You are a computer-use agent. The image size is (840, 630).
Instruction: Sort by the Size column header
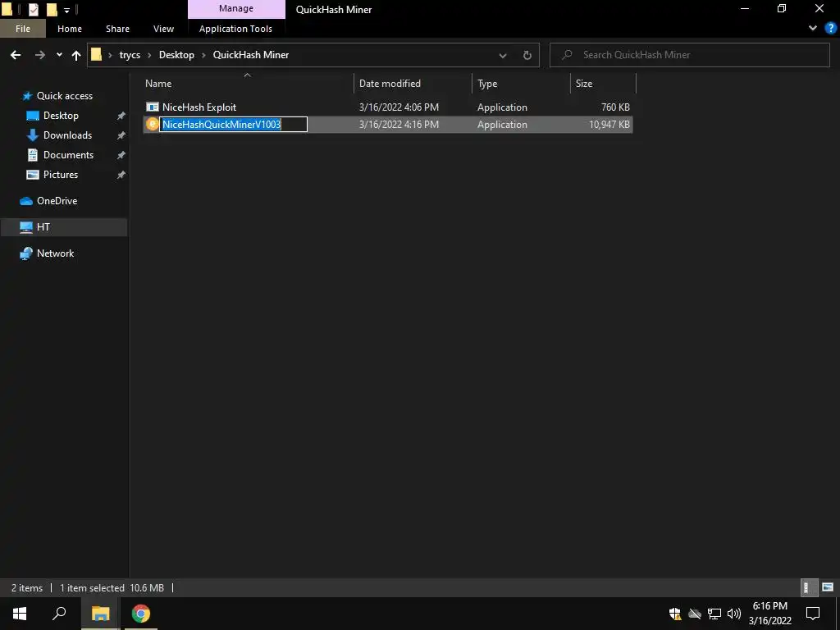point(584,84)
